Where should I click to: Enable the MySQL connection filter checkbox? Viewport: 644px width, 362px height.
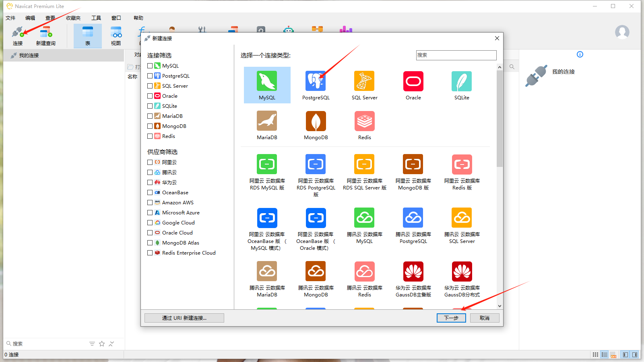click(x=150, y=66)
